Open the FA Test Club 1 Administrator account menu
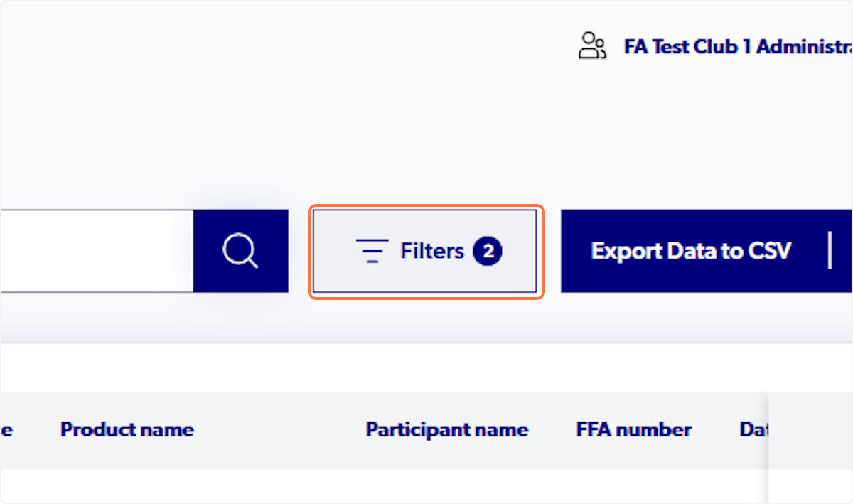This screenshot has height=504, width=853. [x=732, y=46]
